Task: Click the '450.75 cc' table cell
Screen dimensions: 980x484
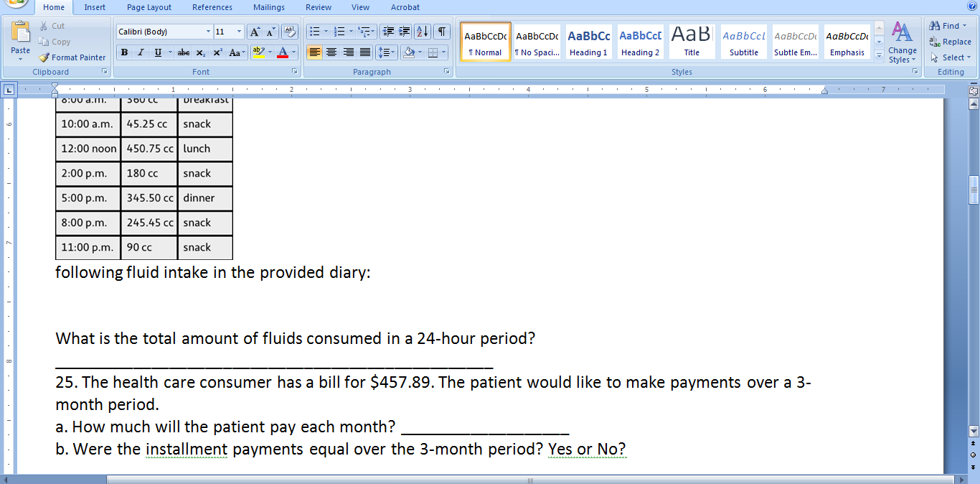Action: point(149,149)
